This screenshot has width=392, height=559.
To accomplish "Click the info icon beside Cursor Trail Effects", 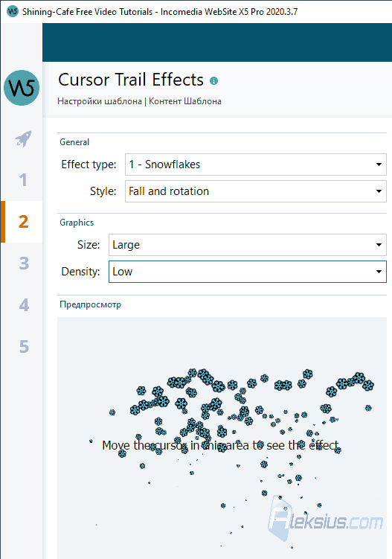I will pyautogui.click(x=213, y=81).
